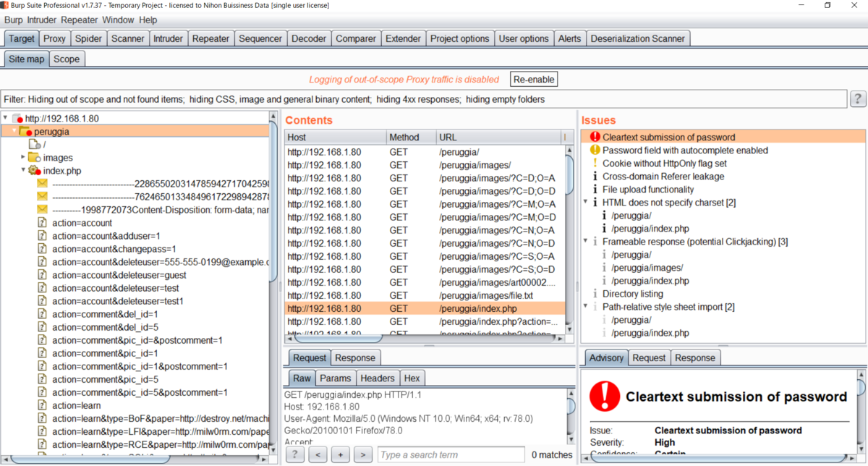The width and height of the screenshot is (868, 466).
Task: Open the Help menu
Action: (x=148, y=20)
